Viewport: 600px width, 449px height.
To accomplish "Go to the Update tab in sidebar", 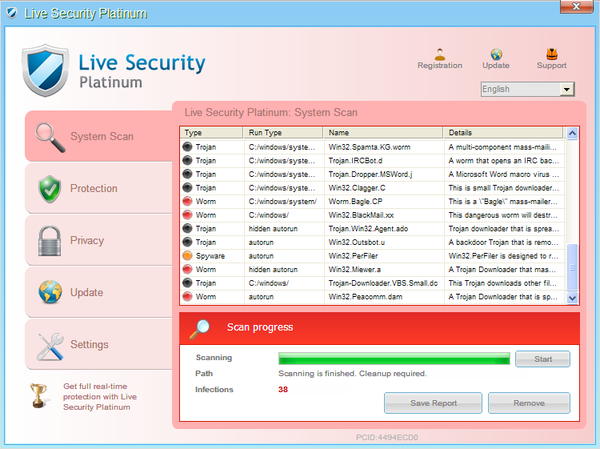I will click(x=99, y=292).
